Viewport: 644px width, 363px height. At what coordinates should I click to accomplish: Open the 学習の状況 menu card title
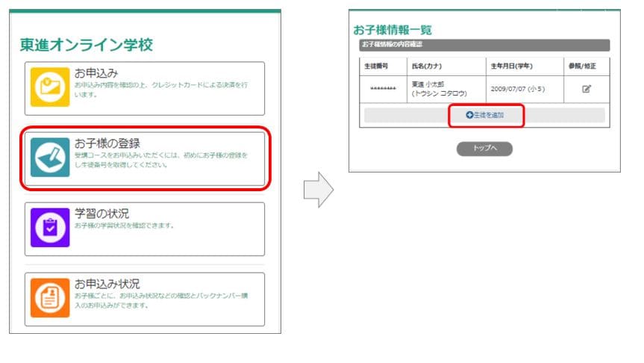pos(101,214)
